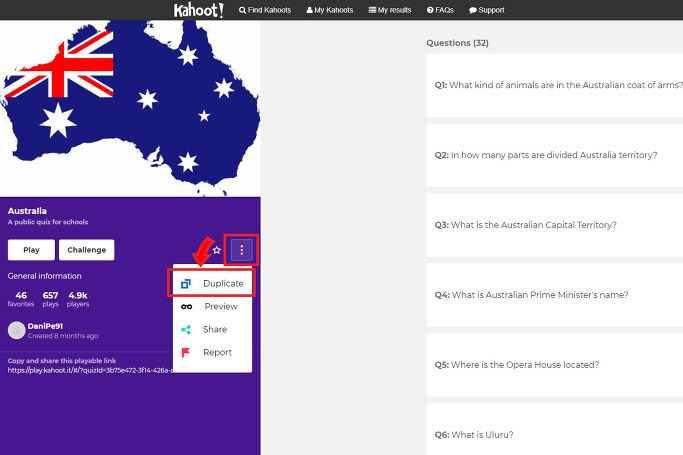683x455 pixels.
Task: Expand Q4 about Prime Minister's name
Action: click(555, 295)
